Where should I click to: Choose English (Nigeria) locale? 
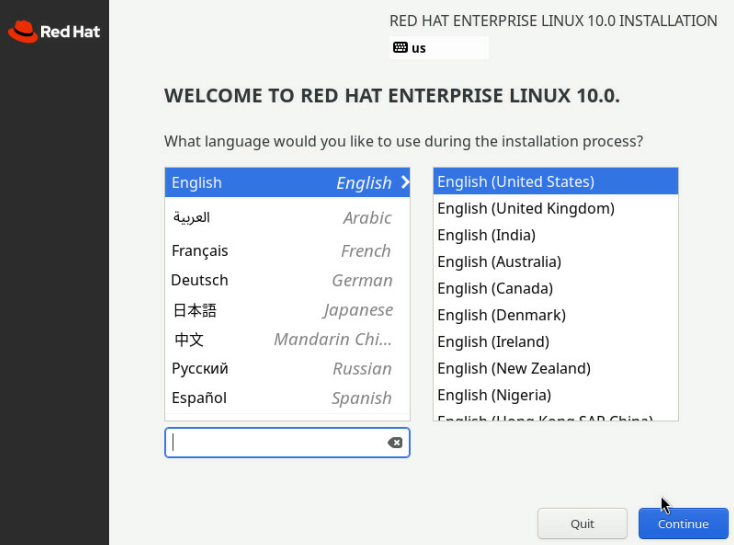click(x=556, y=395)
